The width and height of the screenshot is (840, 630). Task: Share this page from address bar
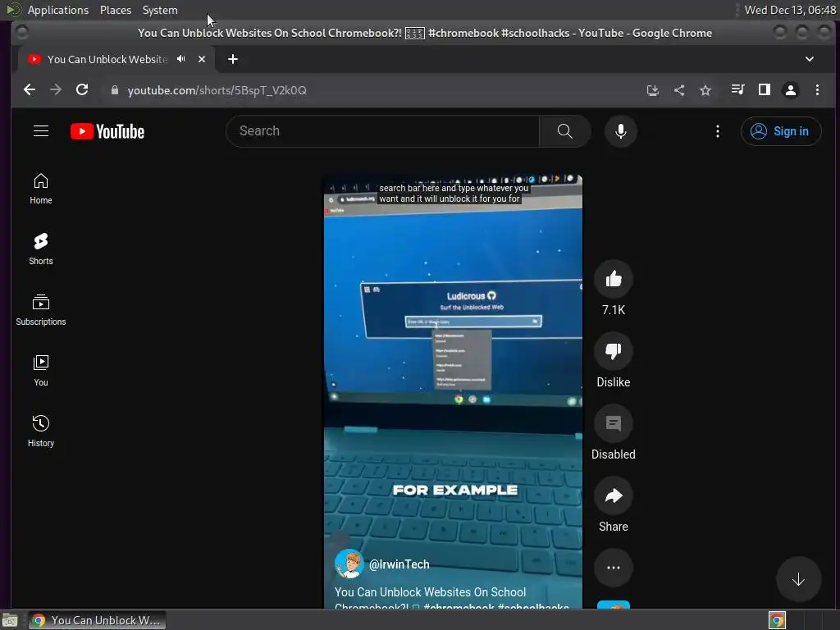(679, 90)
